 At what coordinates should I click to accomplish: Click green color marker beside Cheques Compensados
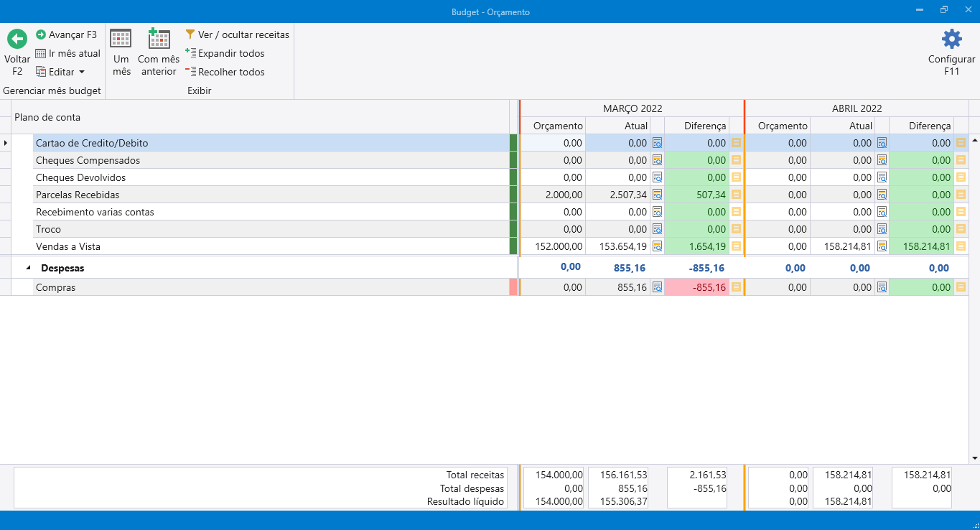513,160
